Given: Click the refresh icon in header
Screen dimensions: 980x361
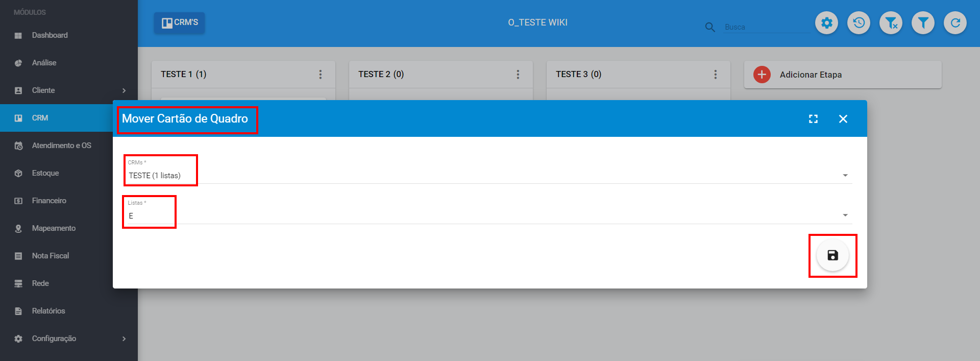Looking at the screenshot, I should (x=955, y=23).
